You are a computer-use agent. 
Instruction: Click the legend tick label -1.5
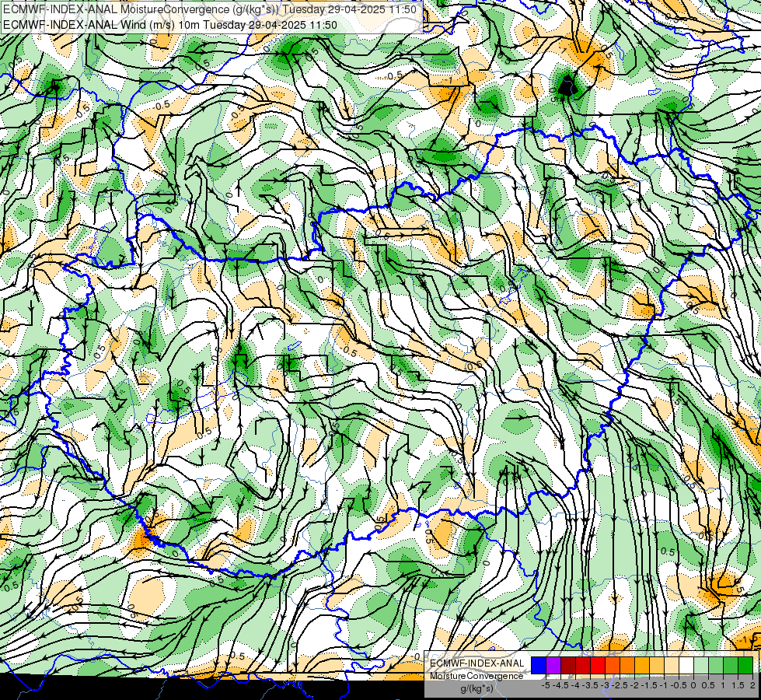pos(649,685)
